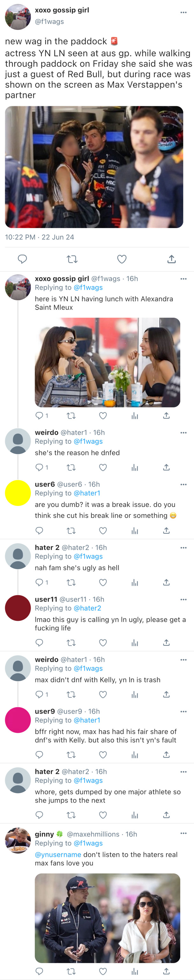View analytics on the lunch photo reply

tap(135, 416)
